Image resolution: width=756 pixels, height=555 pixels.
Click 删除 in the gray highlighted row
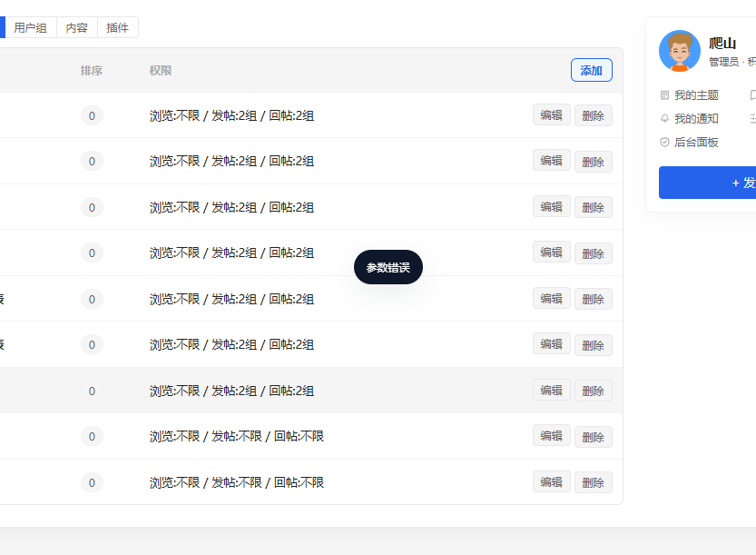(594, 391)
